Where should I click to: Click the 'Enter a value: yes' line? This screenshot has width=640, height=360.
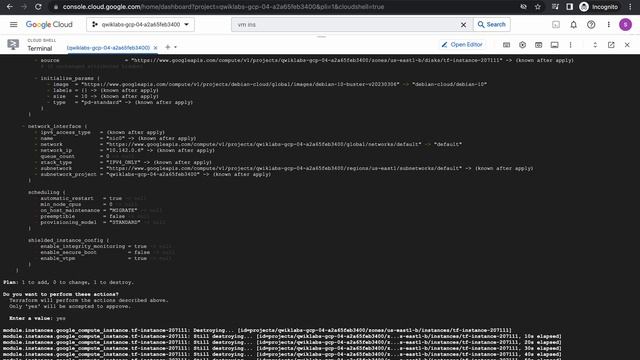[37, 318]
